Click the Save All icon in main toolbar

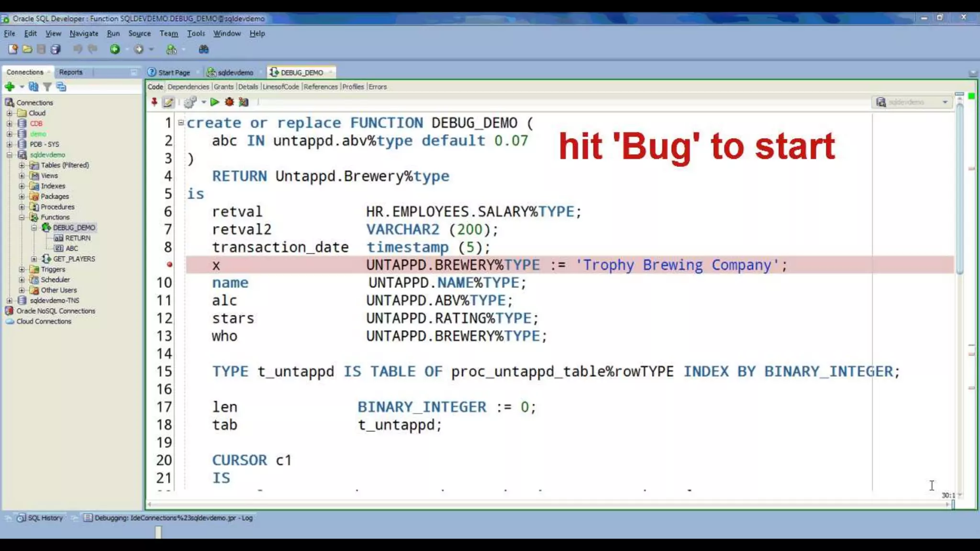point(56,49)
